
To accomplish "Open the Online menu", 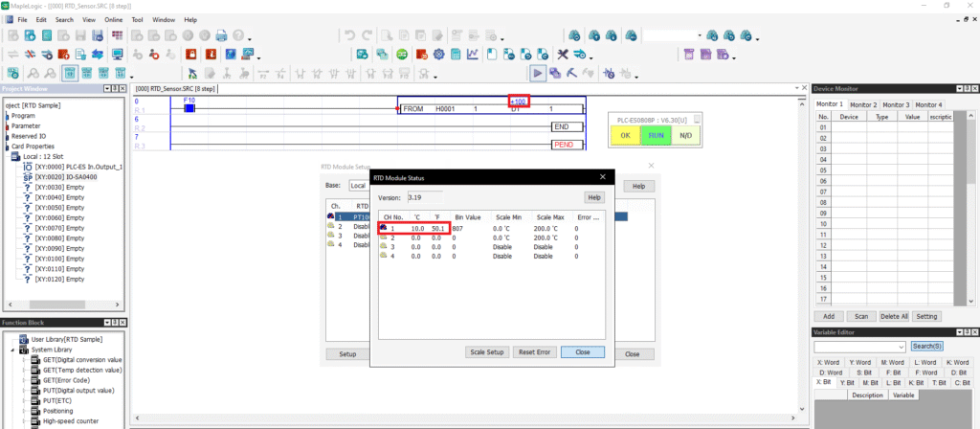I will tap(114, 20).
